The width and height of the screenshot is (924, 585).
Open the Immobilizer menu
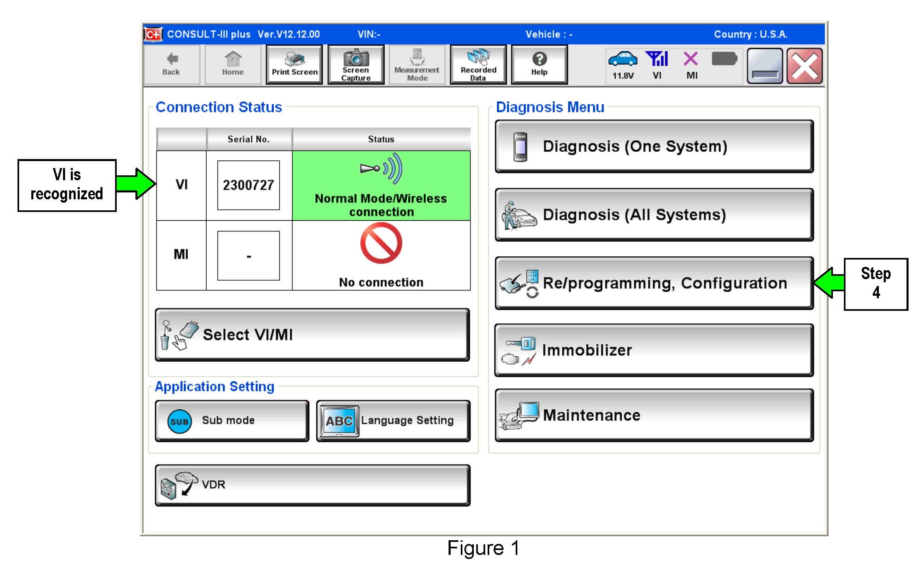(x=654, y=350)
